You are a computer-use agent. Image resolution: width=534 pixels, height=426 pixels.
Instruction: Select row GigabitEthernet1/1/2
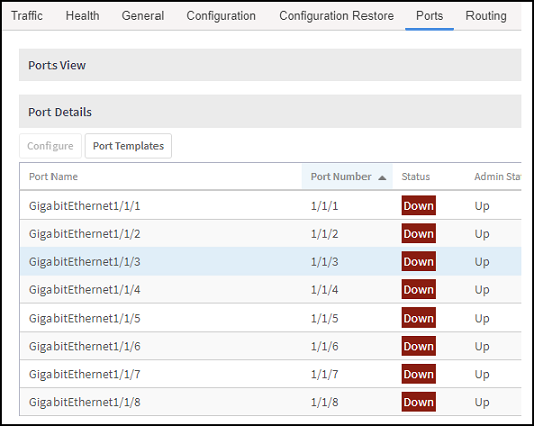click(x=270, y=234)
